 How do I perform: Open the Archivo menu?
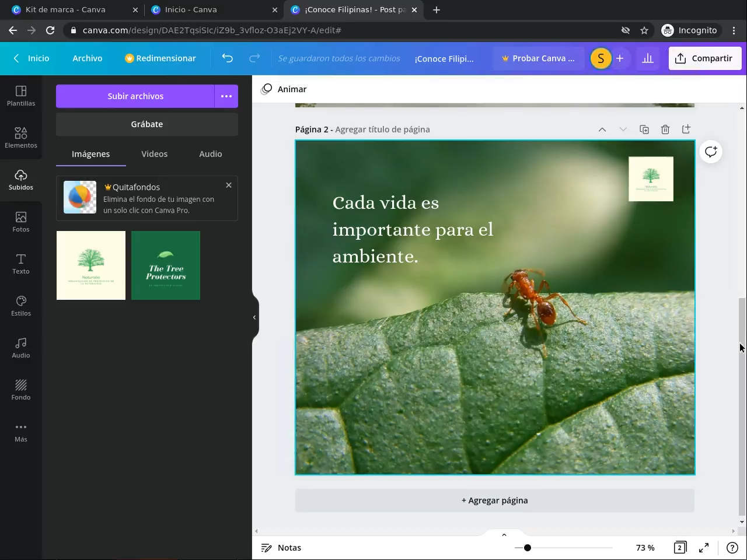(88, 58)
